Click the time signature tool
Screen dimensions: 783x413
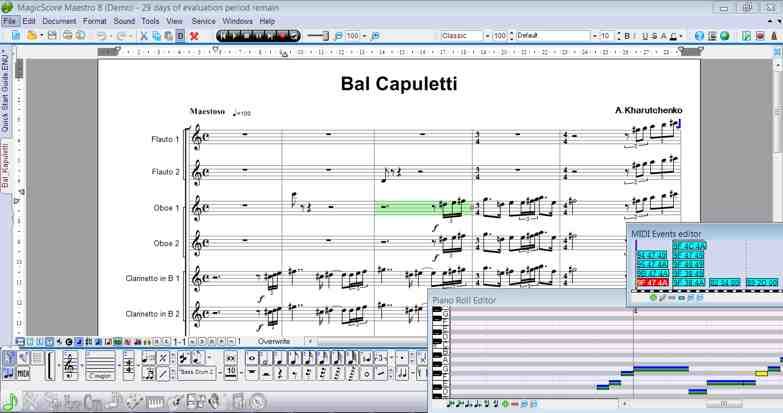[129, 366]
